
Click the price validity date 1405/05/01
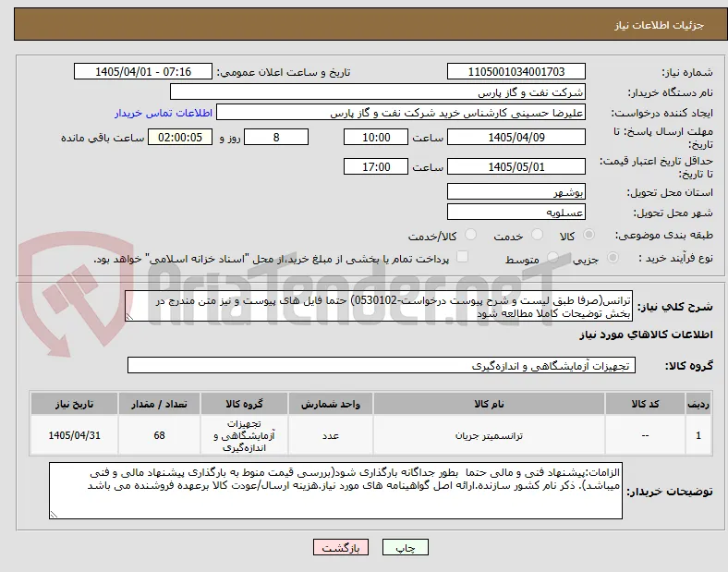click(516, 166)
